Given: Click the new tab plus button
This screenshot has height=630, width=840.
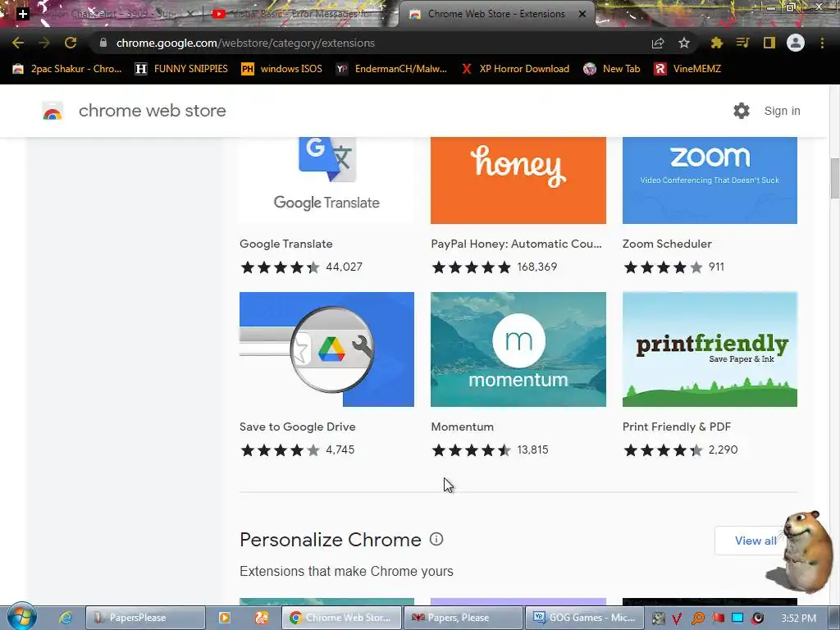Looking at the screenshot, I should [x=22, y=14].
